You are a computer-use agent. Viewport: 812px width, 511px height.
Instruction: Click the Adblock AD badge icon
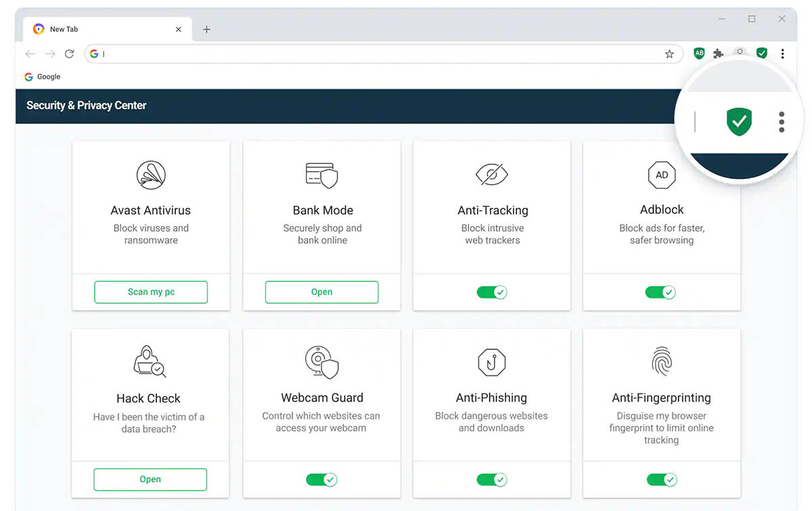coord(662,175)
